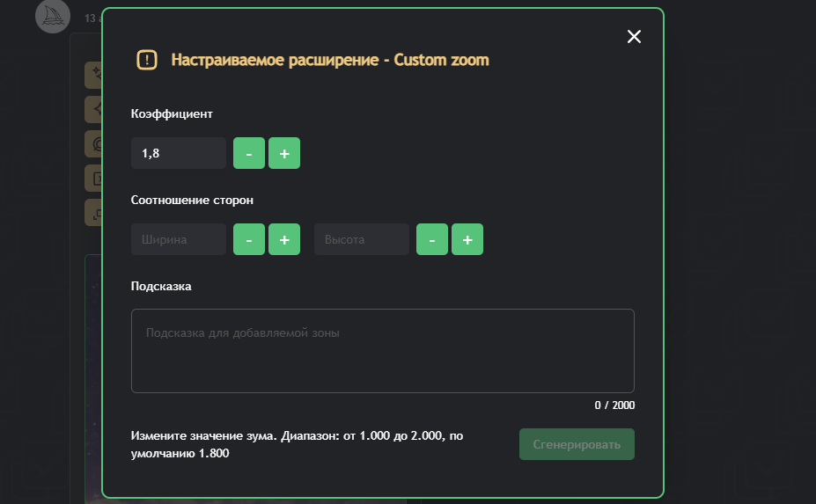
Task: Increase the Коэффициент value with plus
Action: coord(284,153)
